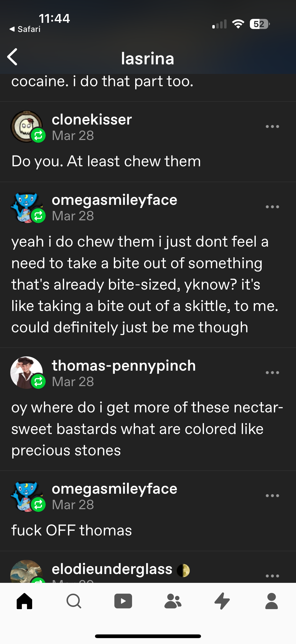Open options for the "fuck OFF thomas" reblog

pyautogui.click(x=272, y=495)
